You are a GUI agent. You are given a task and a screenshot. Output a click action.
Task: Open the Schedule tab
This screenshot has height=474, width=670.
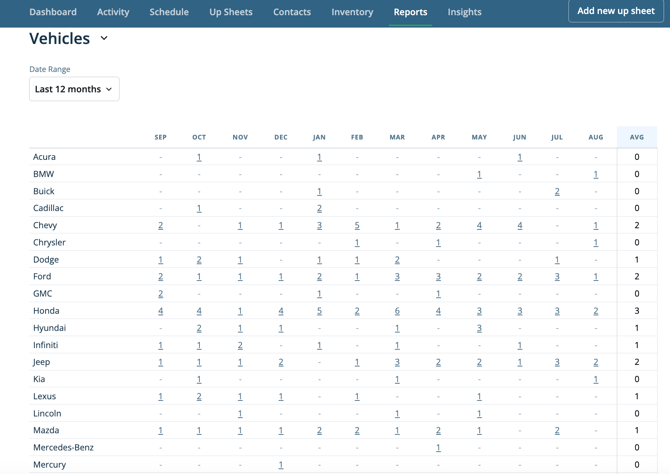[x=169, y=12]
